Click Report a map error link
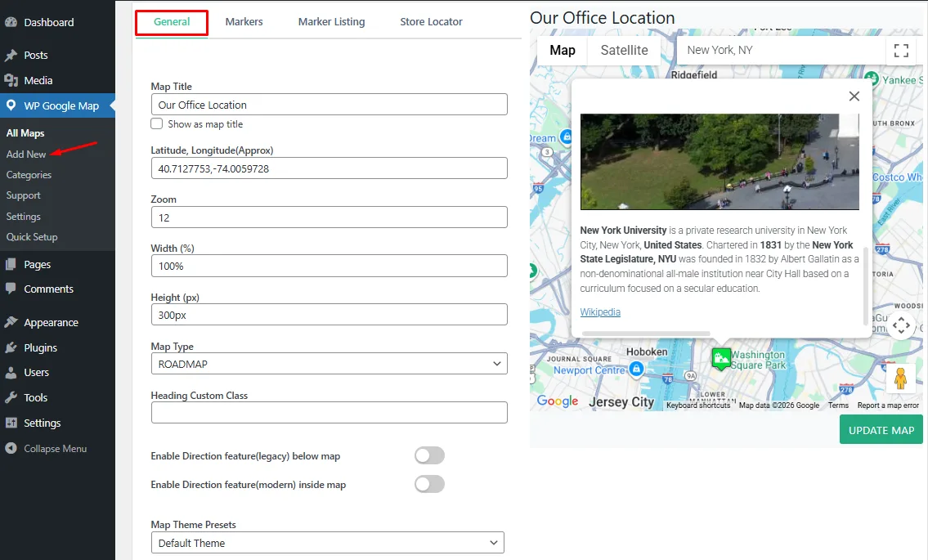Image resolution: width=928 pixels, height=560 pixels. pyautogui.click(x=888, y=405)
